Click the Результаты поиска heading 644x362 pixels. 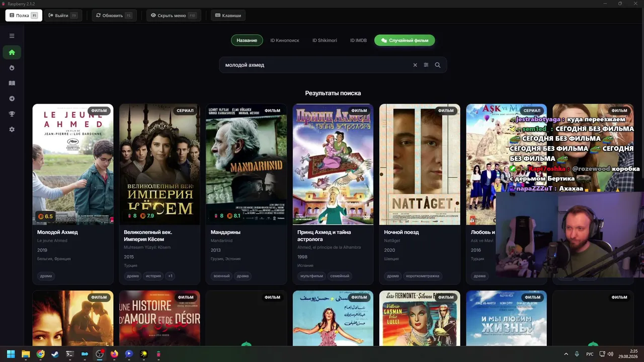point(333,93)
